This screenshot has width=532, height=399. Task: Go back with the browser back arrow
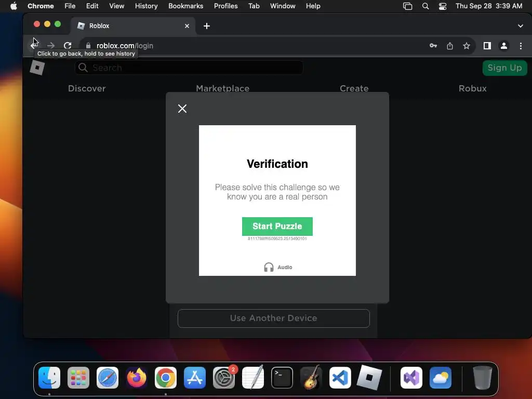coord(34,46)
